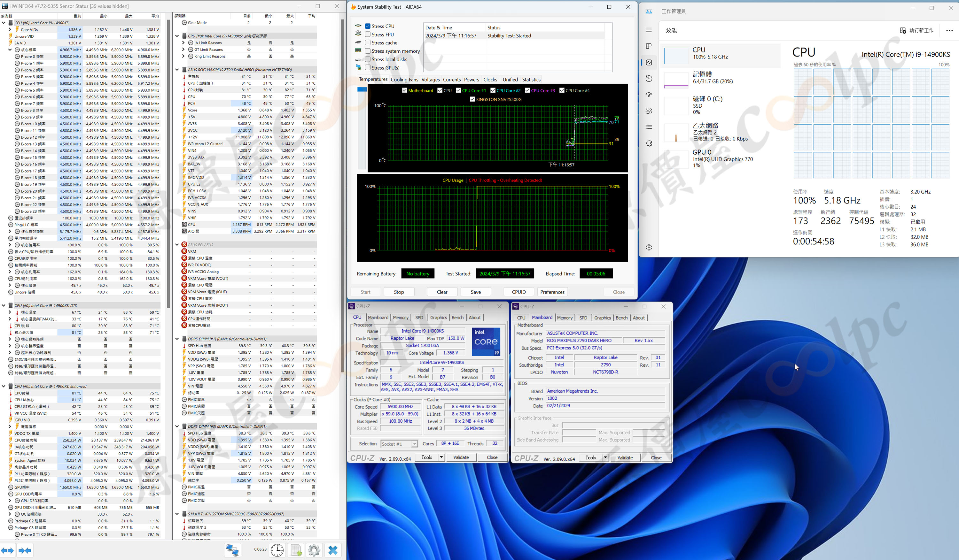Click AIDA64 temperature graph vertical slider
This screenshot has height=560, width=959.
click(x=362, y=128)
